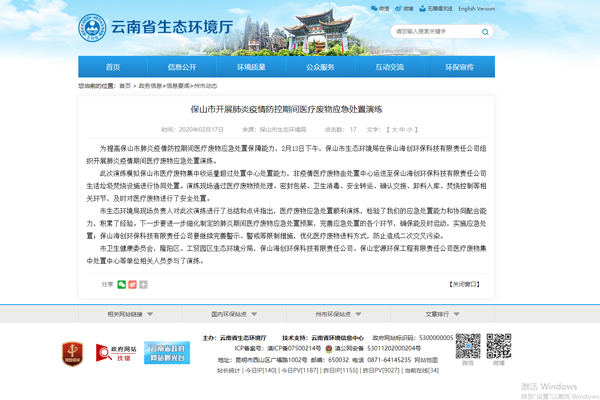Open the 首页 navigation tab
The height and width of the screenshot is (400, 600).
click(x=113, y=67)
